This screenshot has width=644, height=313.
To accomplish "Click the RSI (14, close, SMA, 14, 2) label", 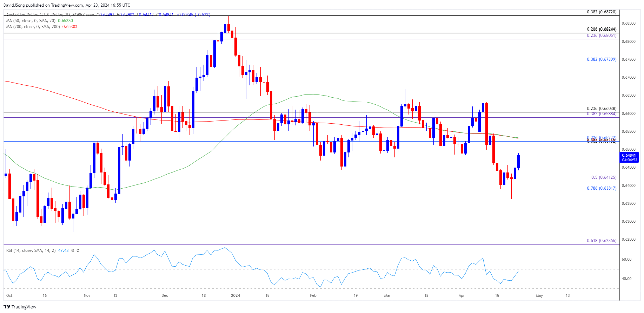I will pos(31,250).
